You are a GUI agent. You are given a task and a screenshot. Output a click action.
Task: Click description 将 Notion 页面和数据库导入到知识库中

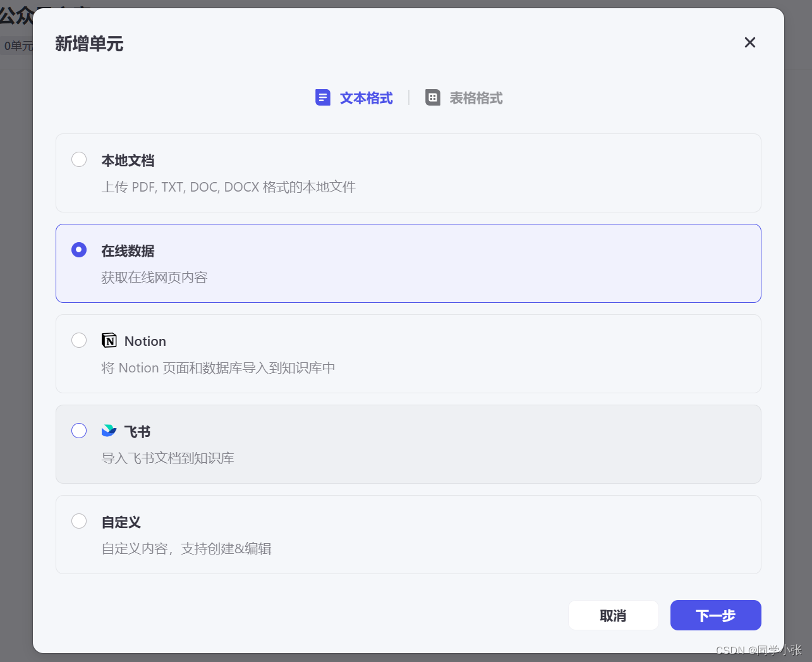219,368
